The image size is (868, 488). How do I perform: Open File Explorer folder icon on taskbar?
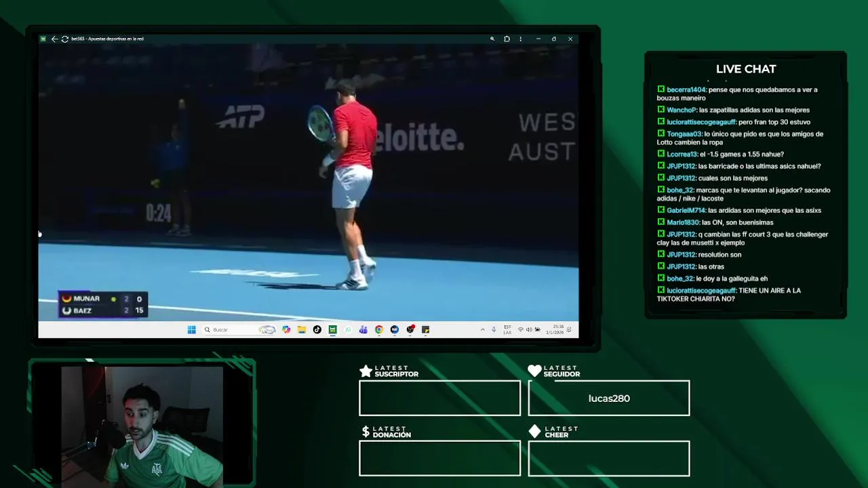point(302,329)
